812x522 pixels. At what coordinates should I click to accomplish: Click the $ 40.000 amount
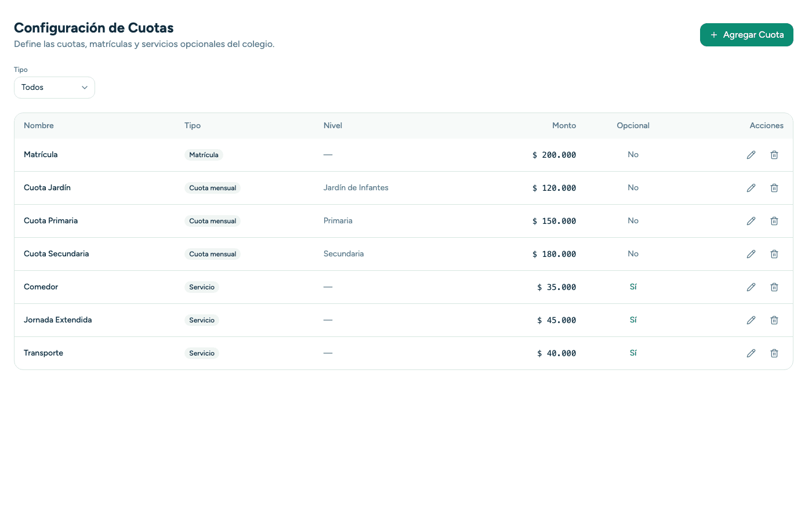click(556, 353)
